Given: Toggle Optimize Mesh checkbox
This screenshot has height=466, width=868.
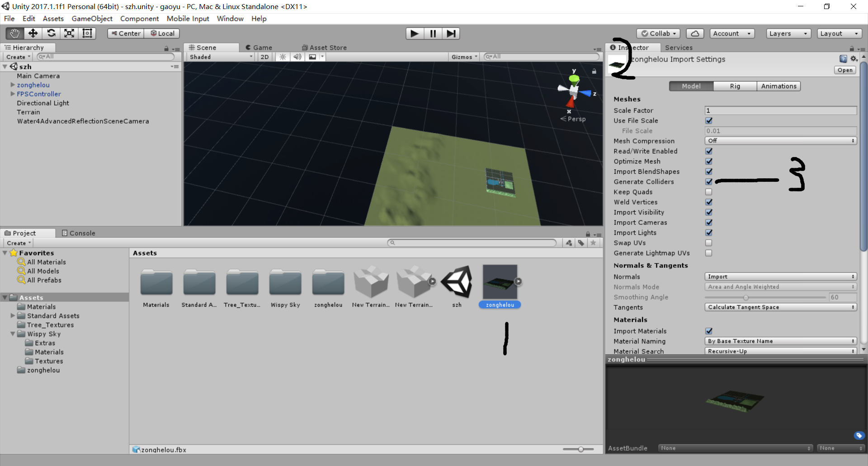Looking at the screenshot, I should [x=709, y=162].
